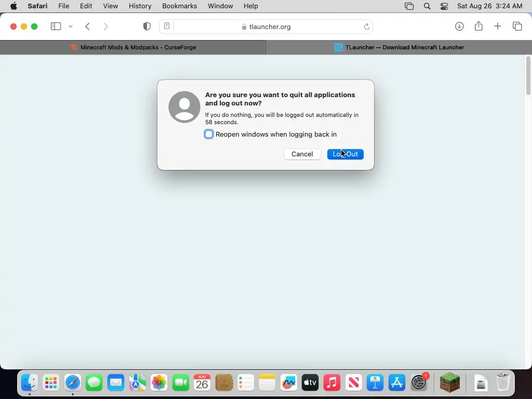Open Music from the Dock
The image size is (532, 399).
pos(332,383)
